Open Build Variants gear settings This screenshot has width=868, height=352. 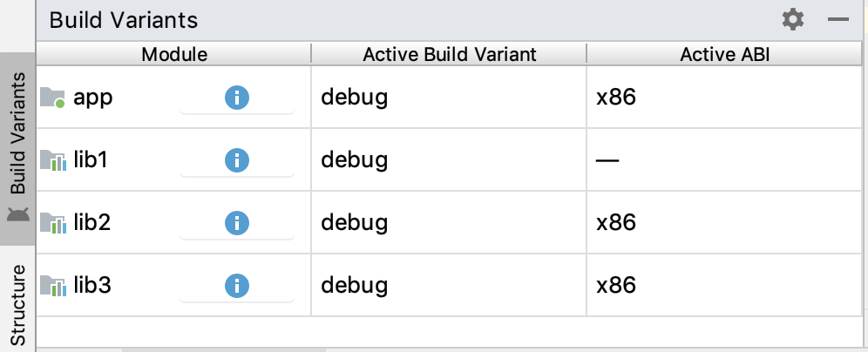tap(793, 20)
